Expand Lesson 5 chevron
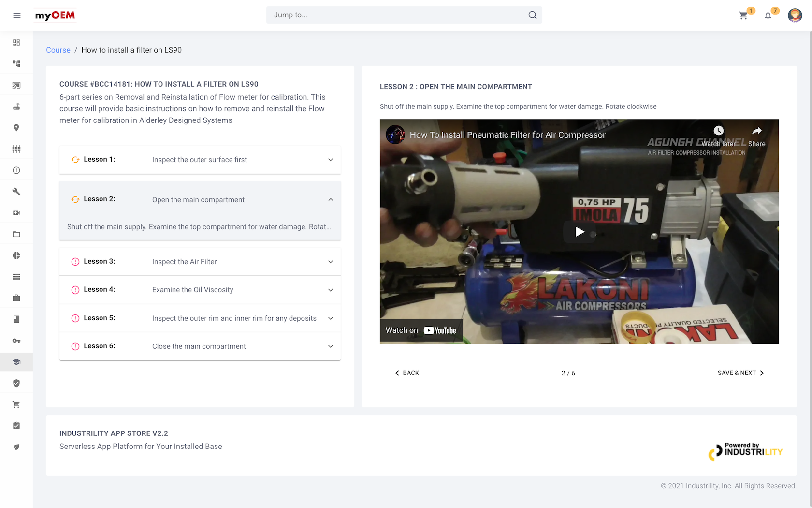 click(331, 318)
